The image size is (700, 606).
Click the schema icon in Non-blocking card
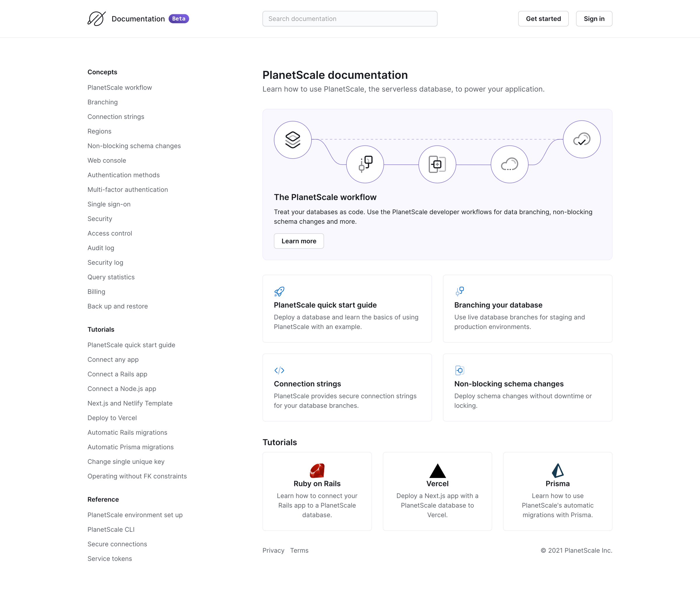460,370
